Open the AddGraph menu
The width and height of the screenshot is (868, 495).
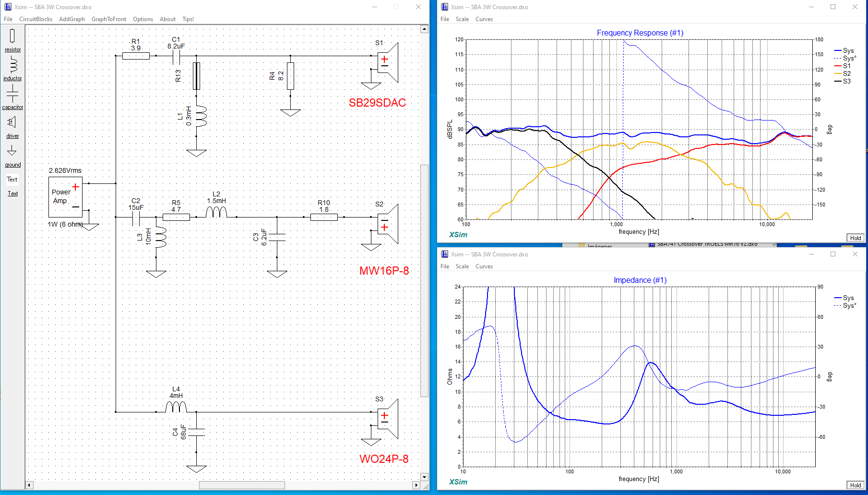(72, 19)
